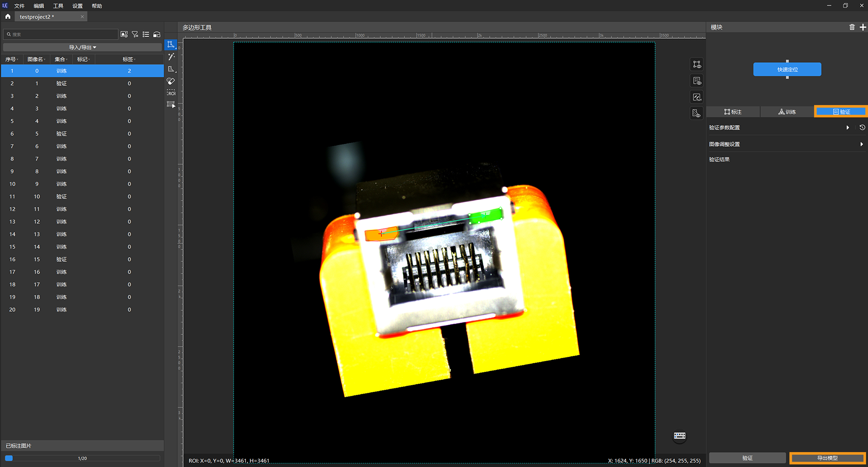Click the 验证 button at bottom
This screenshot has width=868, height=467.
(x=747, y=458)
